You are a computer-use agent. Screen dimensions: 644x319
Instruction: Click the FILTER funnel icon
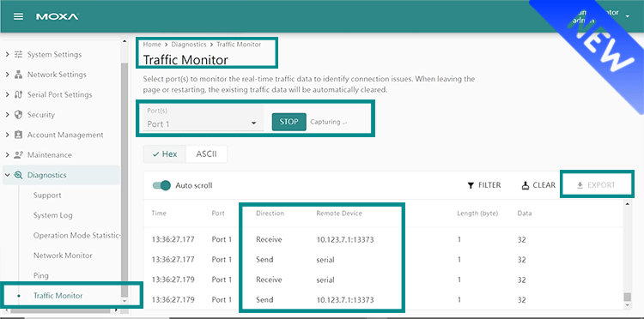tap(471, 185)
